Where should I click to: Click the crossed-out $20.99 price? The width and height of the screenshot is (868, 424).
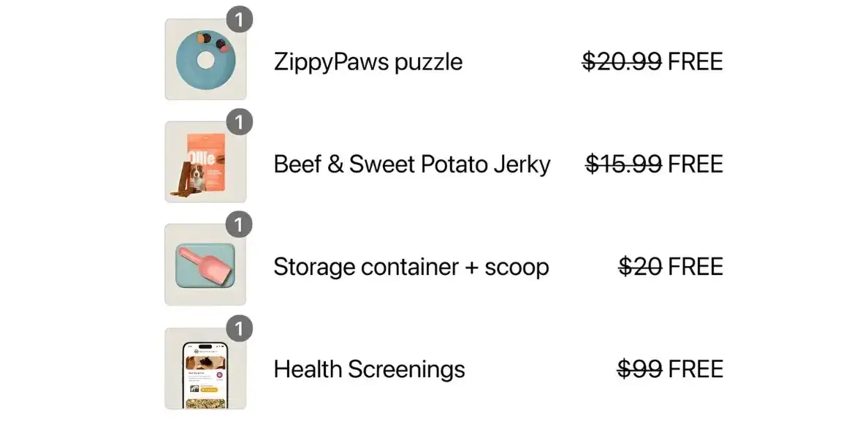coord(623,61)
